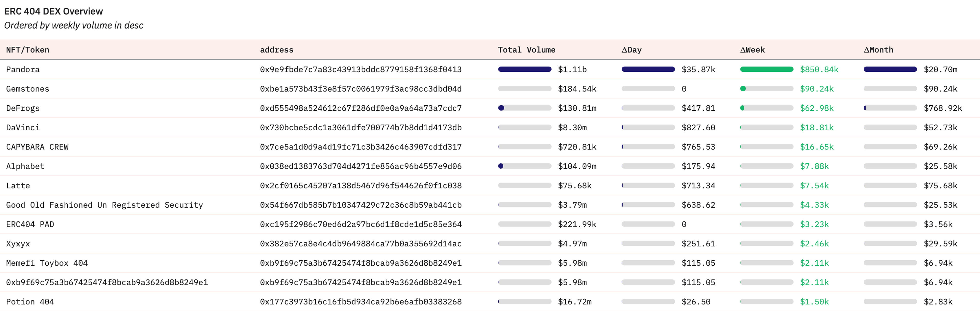Click DaVinci's ΔDay value $827.60
This screenshot has width=980, height=311.
pos(699,127)
